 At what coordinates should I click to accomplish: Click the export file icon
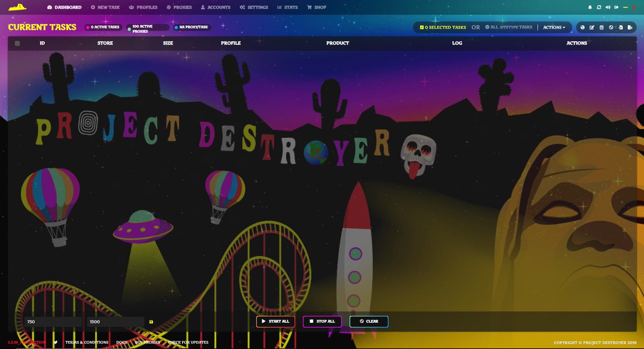coord(630,27)
